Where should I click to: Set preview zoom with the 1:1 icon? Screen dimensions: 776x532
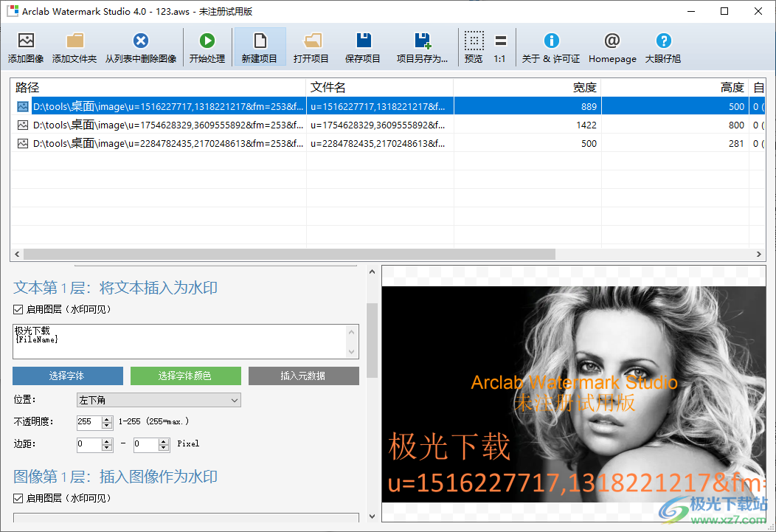pyautogui.click(x=500, y=41)
